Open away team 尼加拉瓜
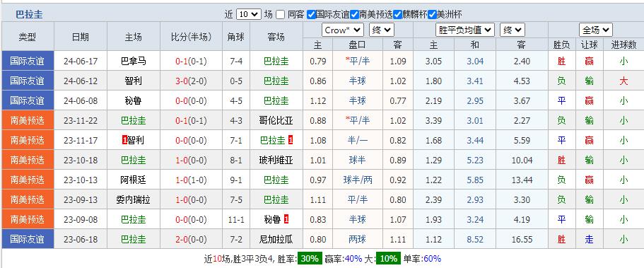Image resolution: width=644 pixels, height=268 pixels. click(276, 239)
